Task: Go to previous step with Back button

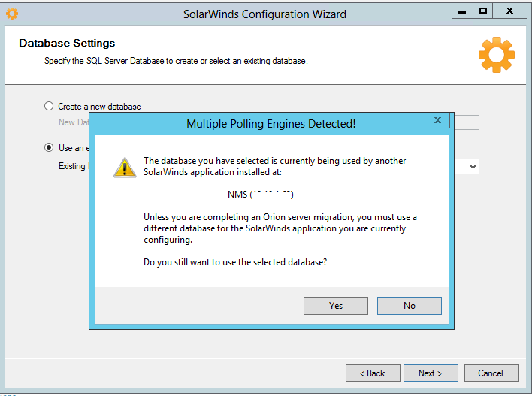Action: pos(373,373)
